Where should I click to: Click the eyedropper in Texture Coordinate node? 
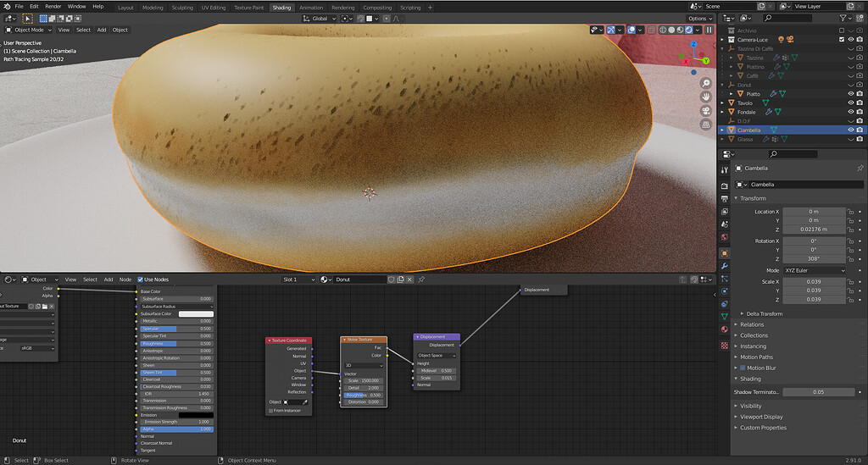(x=304, y=402)
